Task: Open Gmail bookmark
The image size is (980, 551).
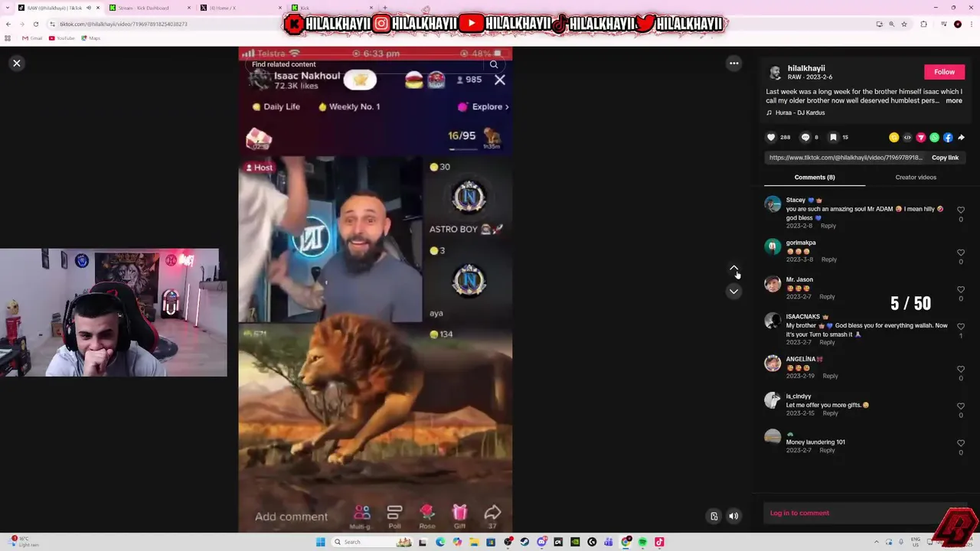Action: (x=32, y=38)
